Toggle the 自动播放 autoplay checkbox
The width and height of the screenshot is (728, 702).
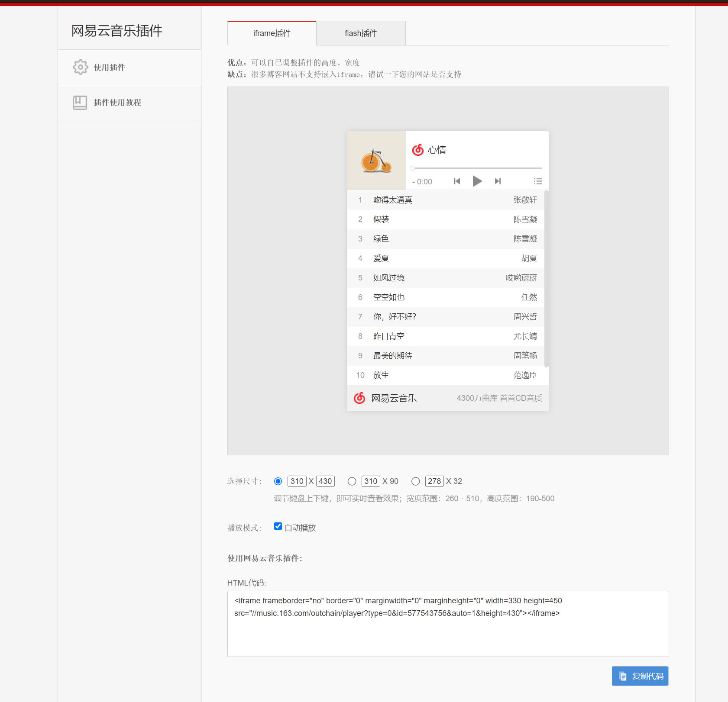[x=278, y=526]
